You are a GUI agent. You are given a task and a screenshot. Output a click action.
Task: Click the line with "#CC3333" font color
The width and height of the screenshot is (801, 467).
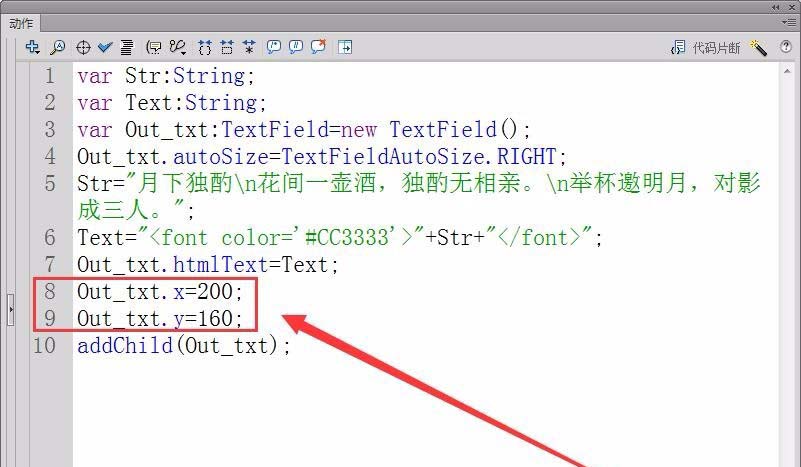click(340, 238)
